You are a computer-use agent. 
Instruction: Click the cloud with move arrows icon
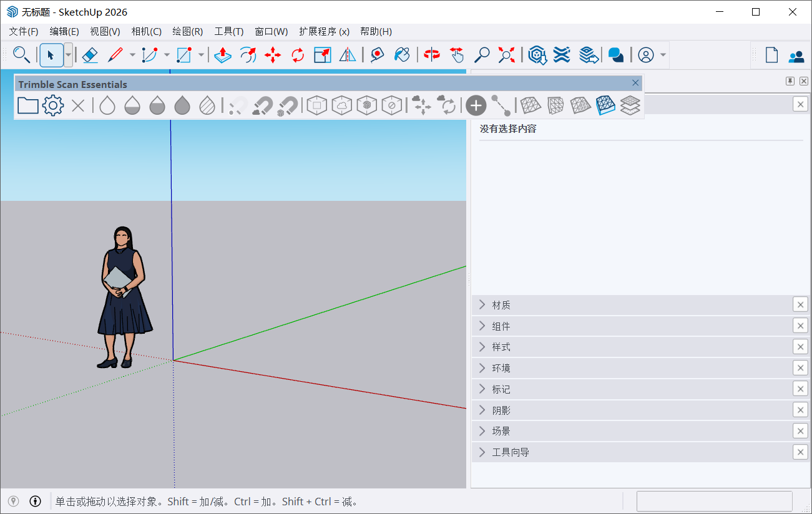[x=422, y=105]
